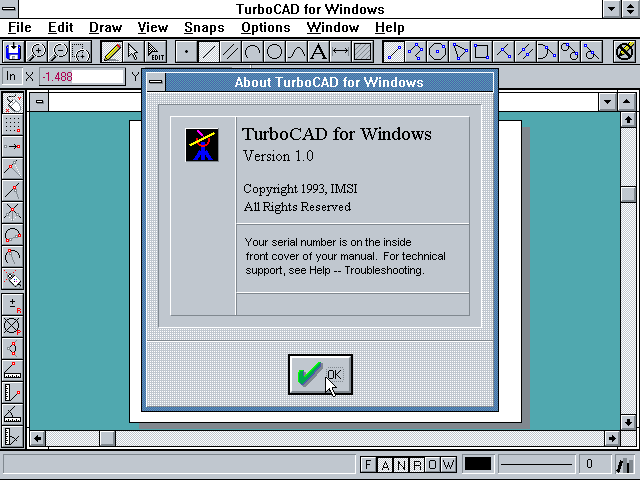Open the View menu
Image resolution: width=640 pixels, height=480 pixels.
pyautogui.click(x=153, y=27)
